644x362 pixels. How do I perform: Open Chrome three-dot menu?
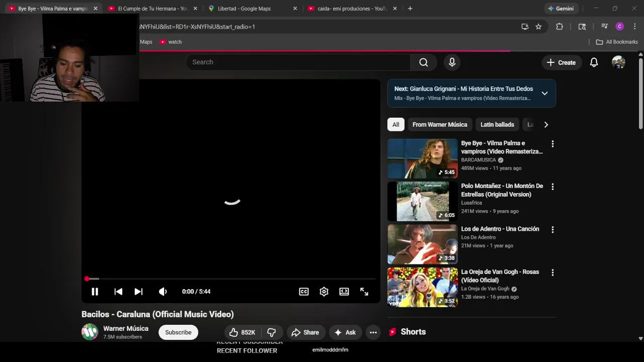point(635,27)
